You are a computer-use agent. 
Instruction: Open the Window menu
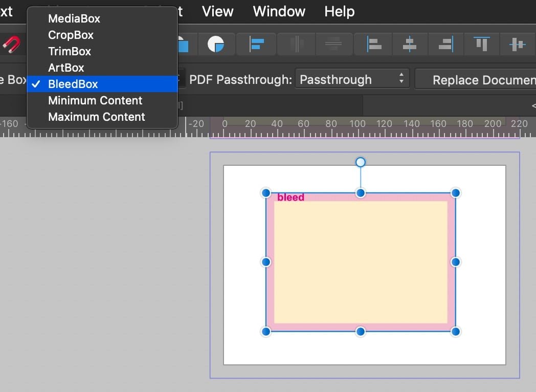pyautogui.click(x=278, y=11)
